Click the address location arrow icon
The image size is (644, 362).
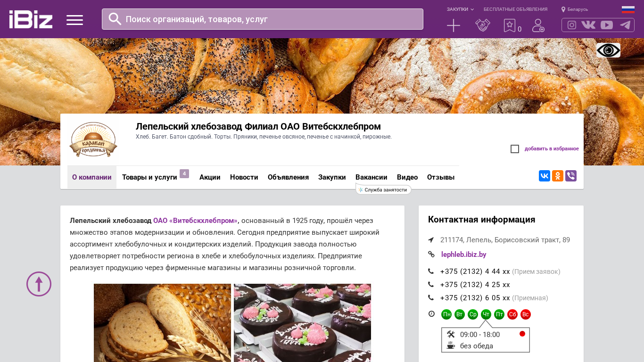pyautogui.click(x=431, y=240)
